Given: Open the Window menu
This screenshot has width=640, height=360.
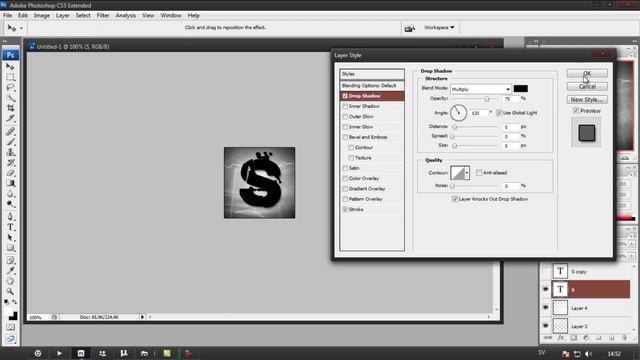Looking at the screenshot, I should pos(171,16).
